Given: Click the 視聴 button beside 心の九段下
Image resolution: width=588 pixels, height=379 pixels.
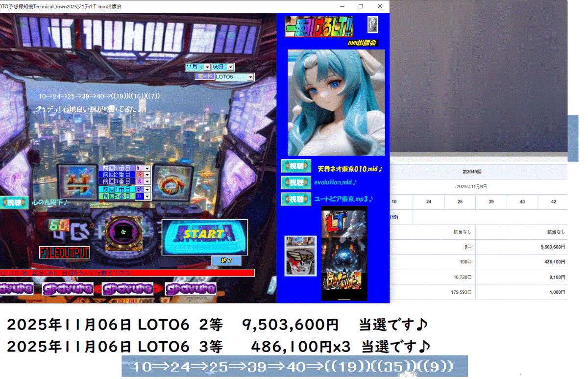Looking at the screenshot, I should click(x=14, y=202).
